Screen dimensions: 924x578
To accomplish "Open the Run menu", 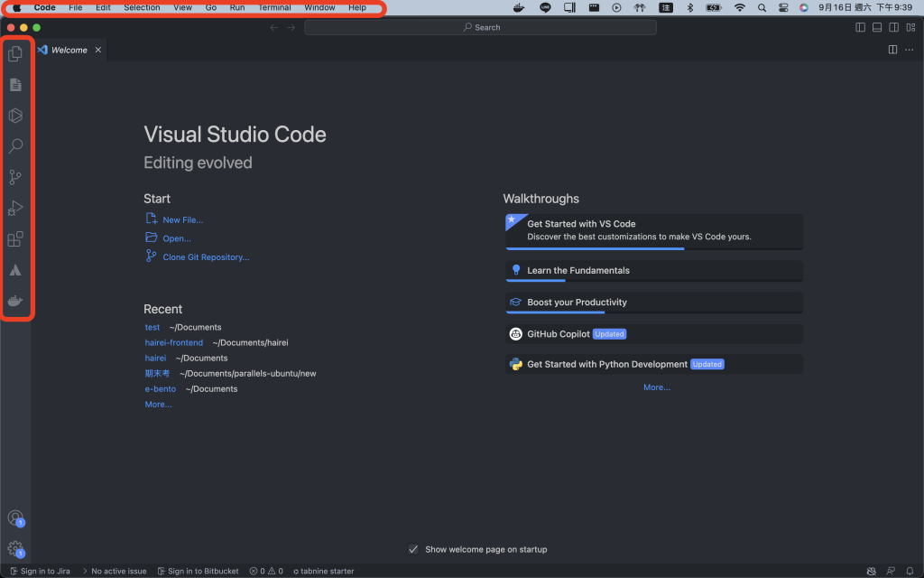I will pyautogui.click(x=237, y=7).
